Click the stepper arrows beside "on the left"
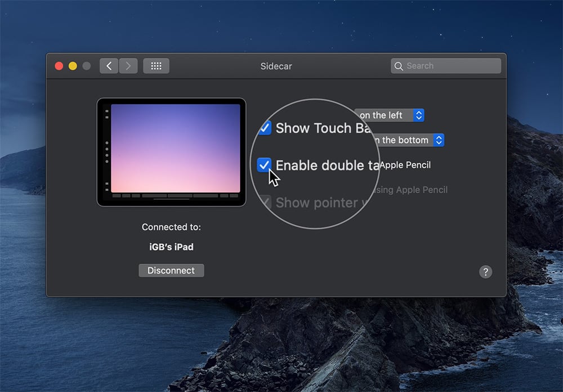The height and width of the screenshot is (392, 563). point(418,115)
